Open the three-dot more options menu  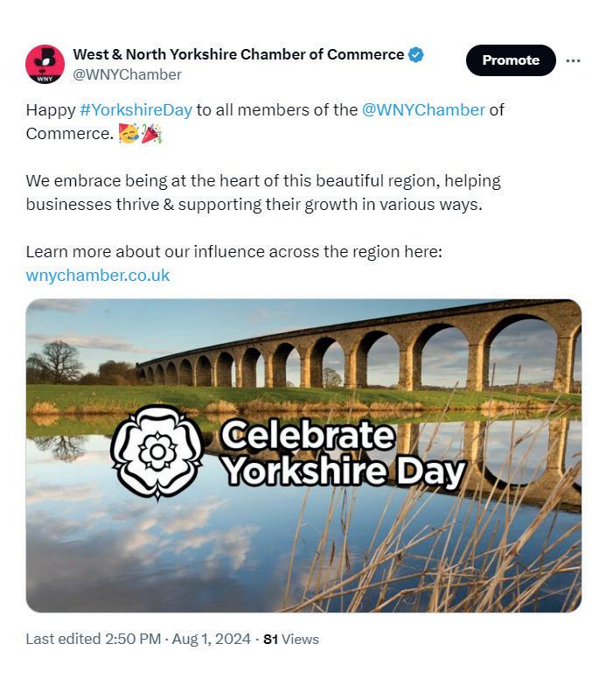coord(573,60)
